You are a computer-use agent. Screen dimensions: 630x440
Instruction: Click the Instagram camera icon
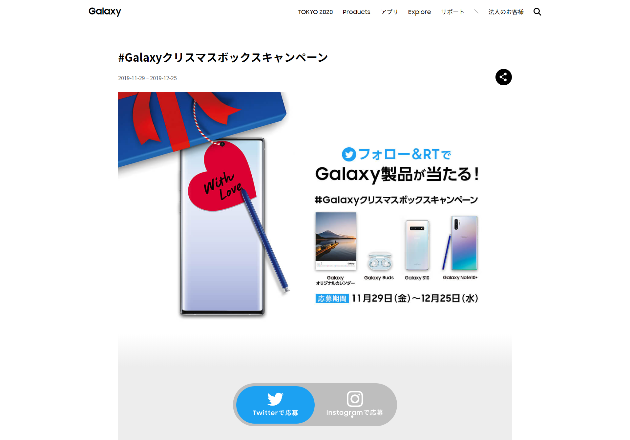355,399
